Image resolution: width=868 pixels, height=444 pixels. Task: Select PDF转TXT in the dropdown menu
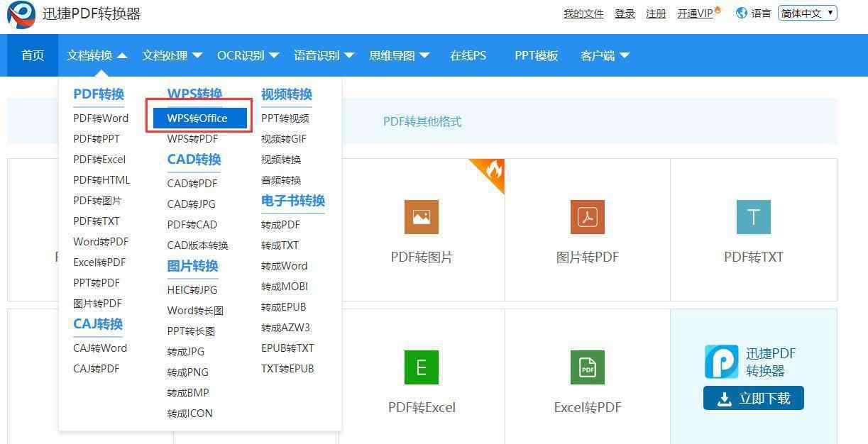(x=97, y=221)
